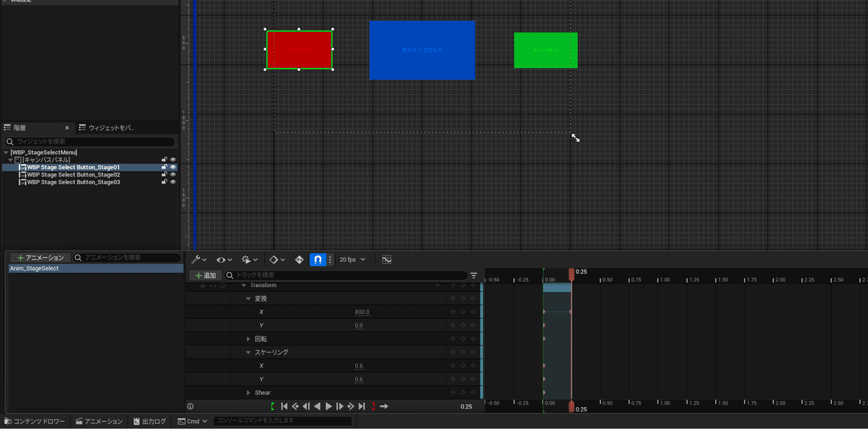
Task: Open the 20 fps frame rate dropdown
Action: (352, 260)
